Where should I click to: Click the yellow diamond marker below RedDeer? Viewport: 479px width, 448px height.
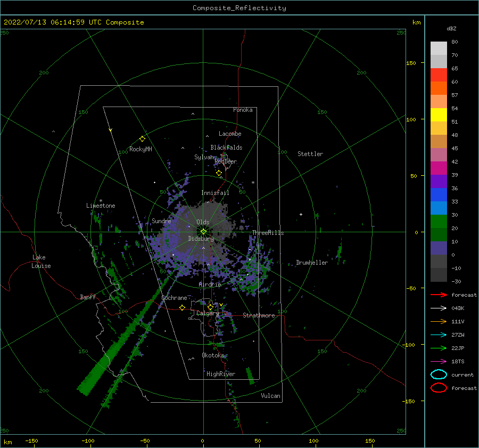pos(219,173)
